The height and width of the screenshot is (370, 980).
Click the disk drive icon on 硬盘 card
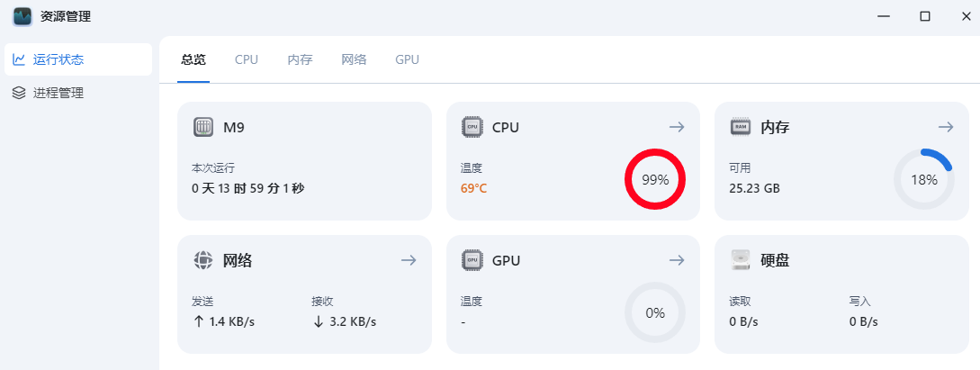coord(740,260)
